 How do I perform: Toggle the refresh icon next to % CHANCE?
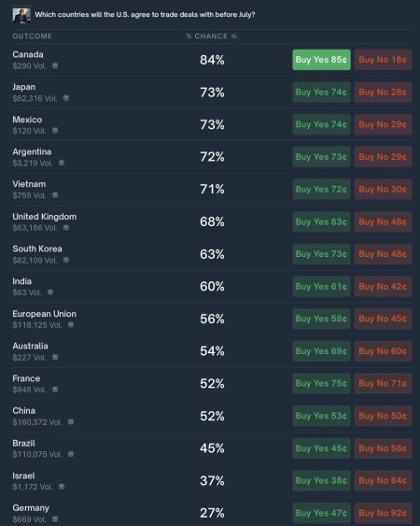tap(234, 36)
